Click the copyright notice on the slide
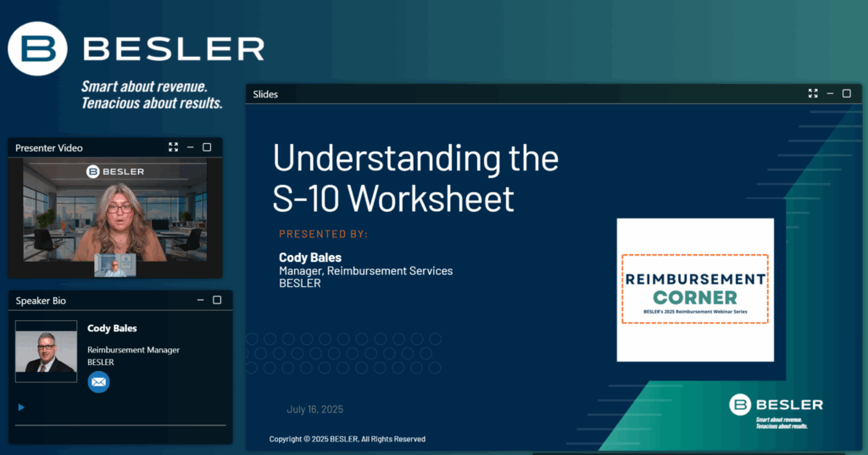Image resolution: width=868 pixels, height=455 pixels. pos(347,439)
